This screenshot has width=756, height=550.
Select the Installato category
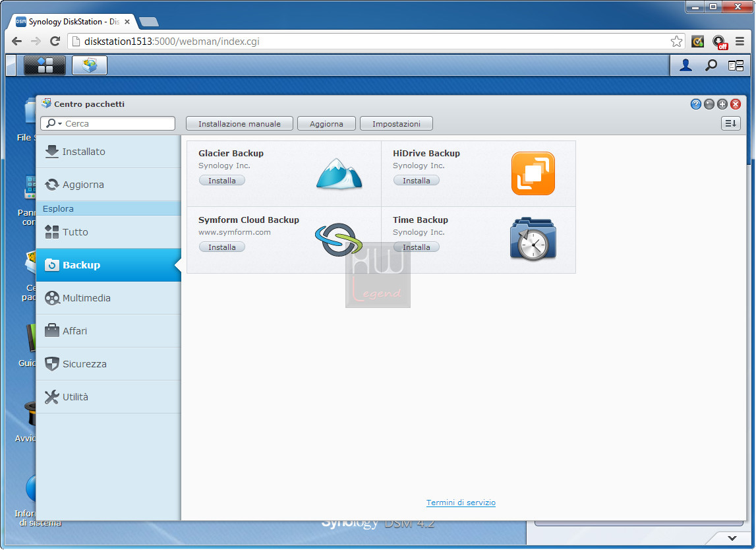(x=109, y=152)
